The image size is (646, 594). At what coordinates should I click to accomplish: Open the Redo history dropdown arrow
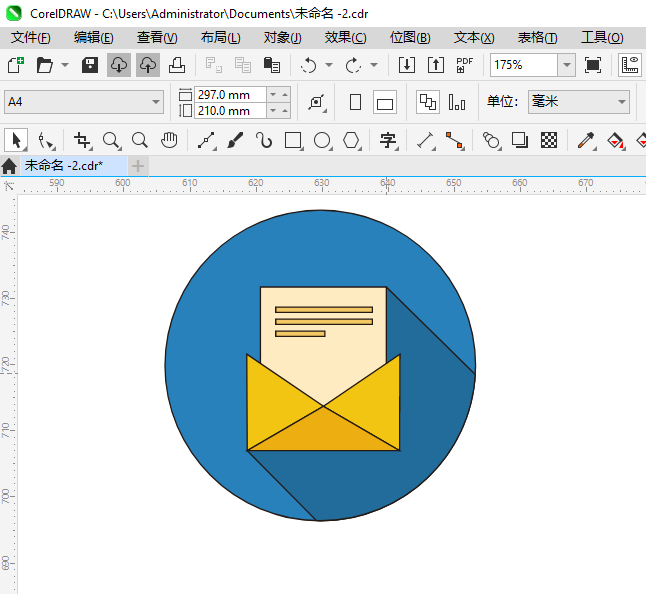point(374,65)
